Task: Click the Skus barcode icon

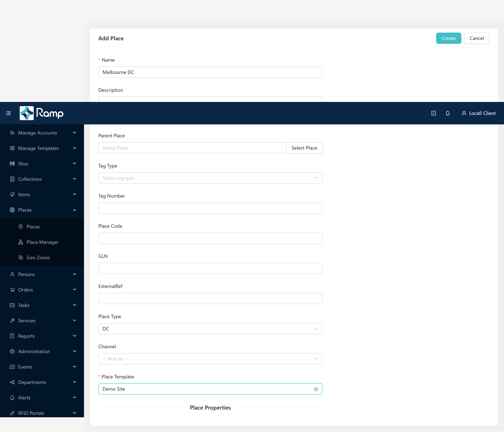Action: 12,164
